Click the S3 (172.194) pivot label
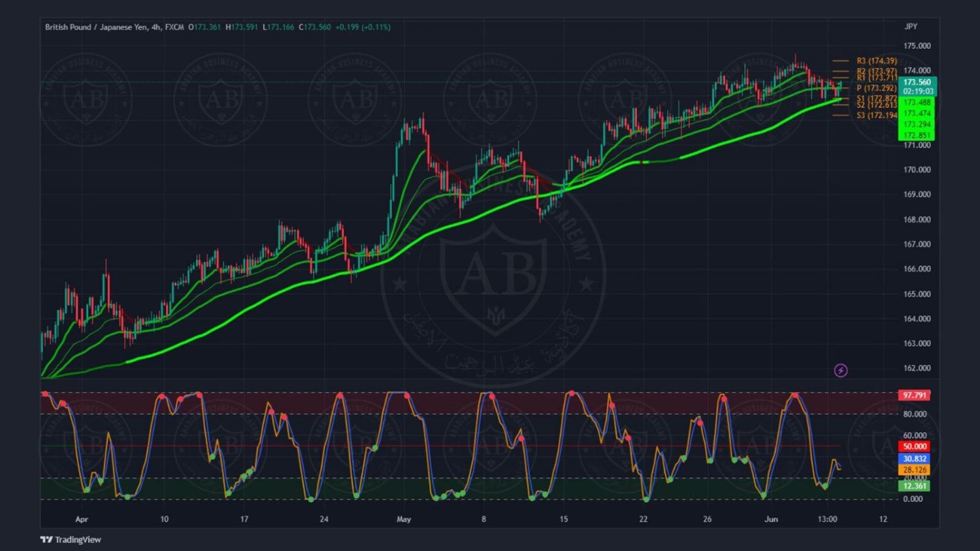This screenshot has height=551, width=980. click(x=877, y=116)
